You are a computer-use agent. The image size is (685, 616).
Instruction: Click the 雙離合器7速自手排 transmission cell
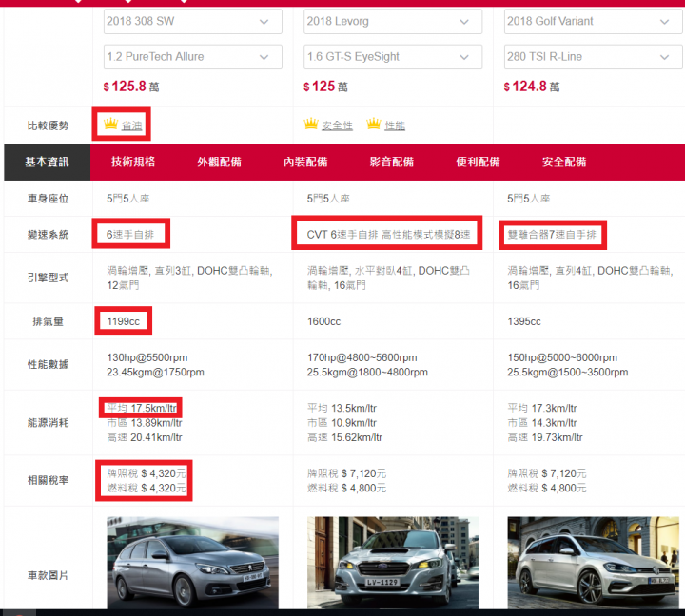[551, 235]
